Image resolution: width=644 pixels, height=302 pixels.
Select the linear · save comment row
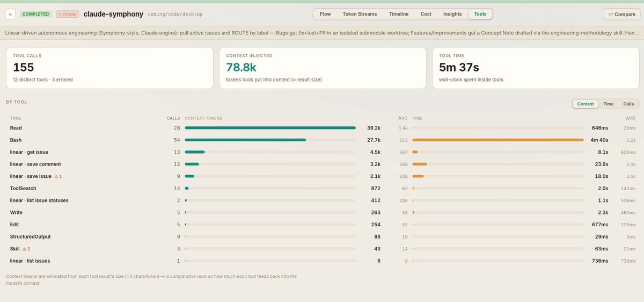tap(322, 164)
